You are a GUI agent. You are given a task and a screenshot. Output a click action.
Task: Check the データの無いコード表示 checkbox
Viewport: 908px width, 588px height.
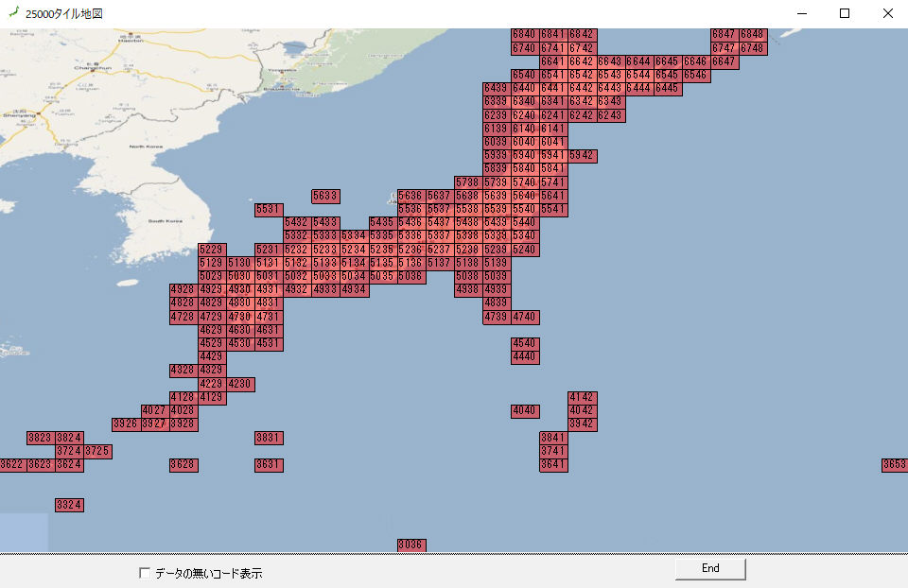point(145,573)
